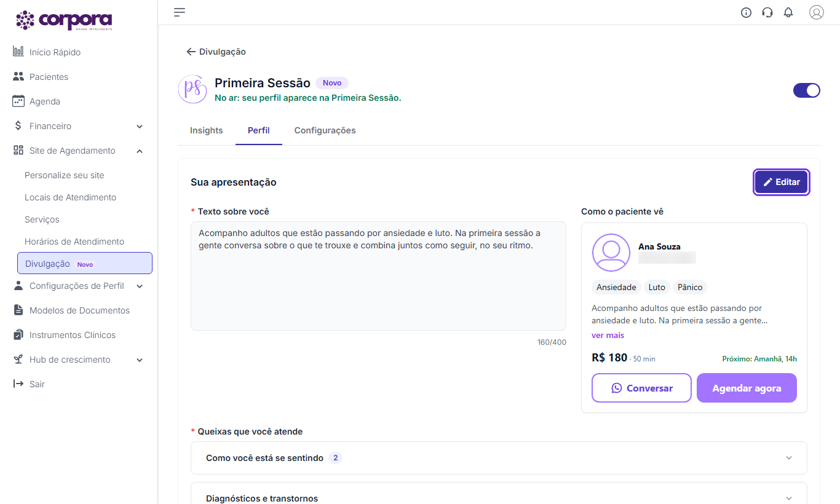Click the Conversar WhatsApp button
Screen dimensions: 840x504
point(641,388)
